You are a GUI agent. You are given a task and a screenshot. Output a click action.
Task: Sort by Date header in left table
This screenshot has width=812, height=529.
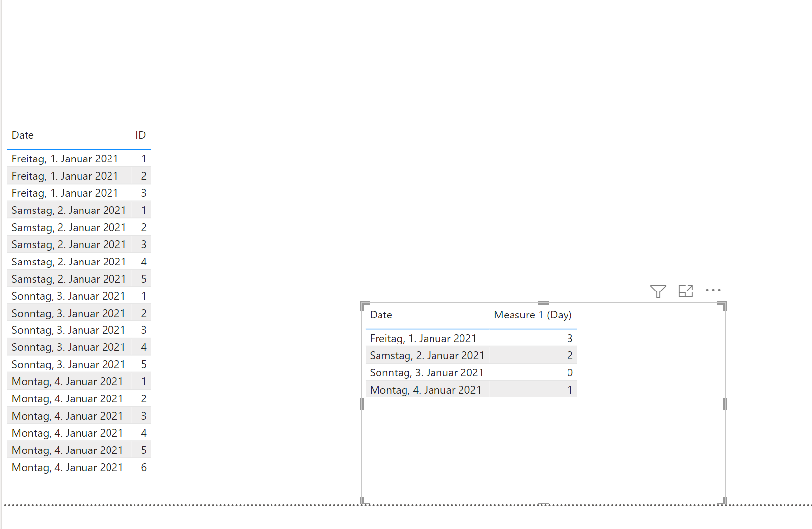click(23, 135)
